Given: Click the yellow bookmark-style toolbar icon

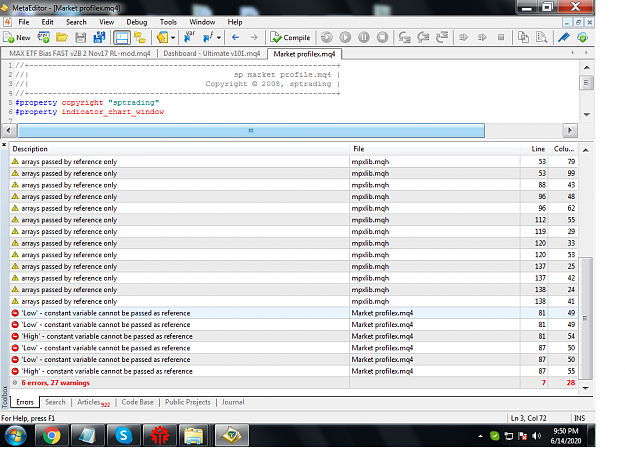Looking at the screenshot, I should point(162,37).
